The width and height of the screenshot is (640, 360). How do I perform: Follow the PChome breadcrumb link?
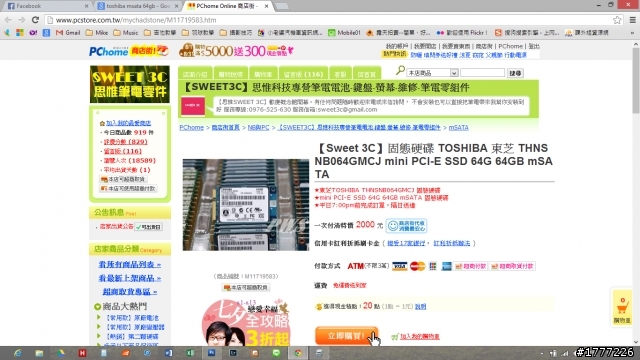191,127
